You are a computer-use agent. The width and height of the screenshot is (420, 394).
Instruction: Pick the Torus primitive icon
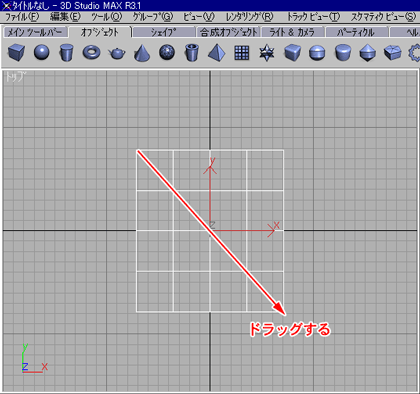coord(92,52)
